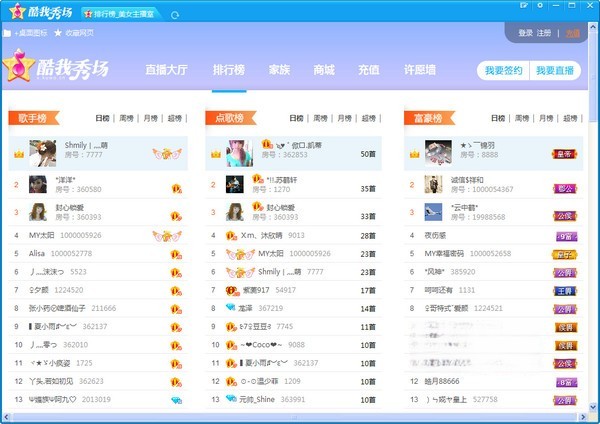The height and width of the screenshot is (424, 600).
Task: Open 锦羽 avatar in 富豪榜
Action: pyautogui.click(x=438, y=153)
